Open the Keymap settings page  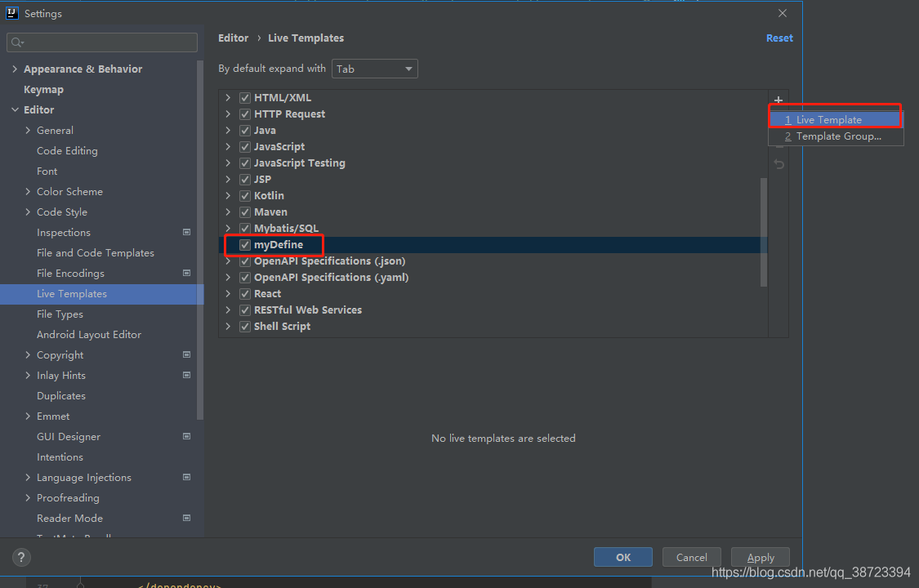pos(43,90)
